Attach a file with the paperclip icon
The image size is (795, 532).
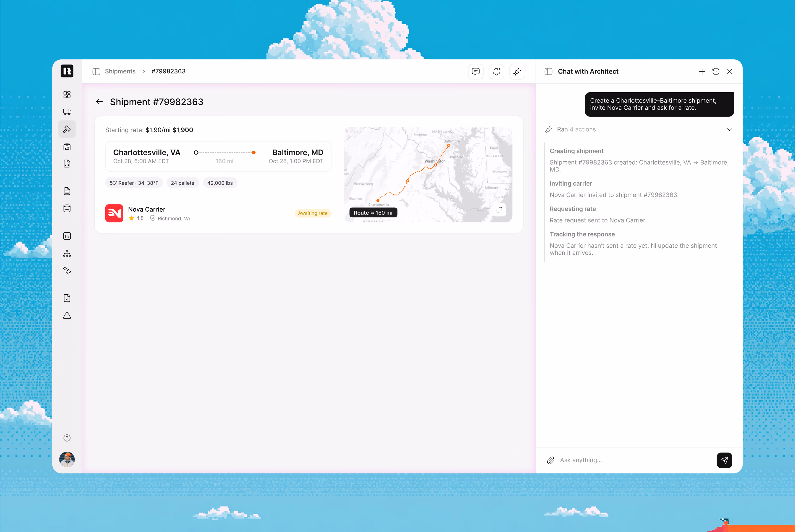[x=551, y=460]
